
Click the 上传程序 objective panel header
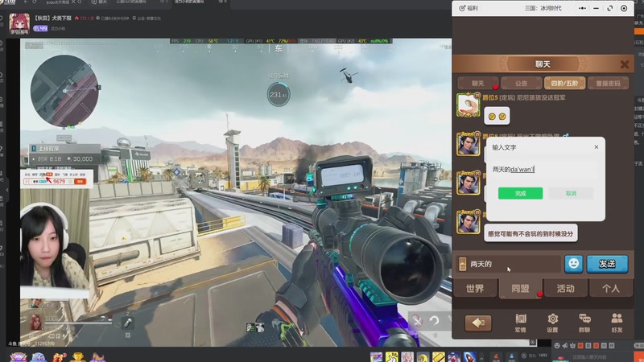[64, 149]
